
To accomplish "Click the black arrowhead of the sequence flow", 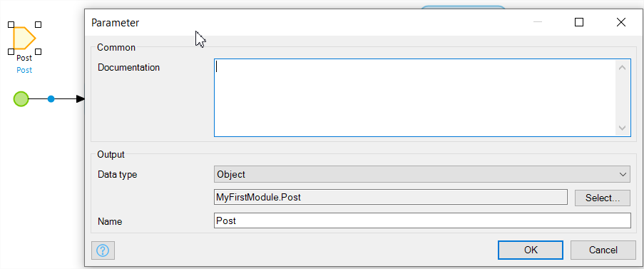I will pos(81,99).
